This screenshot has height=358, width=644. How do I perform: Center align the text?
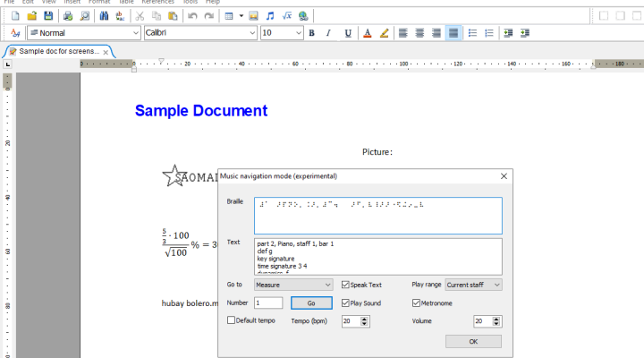tap(419, 33)
